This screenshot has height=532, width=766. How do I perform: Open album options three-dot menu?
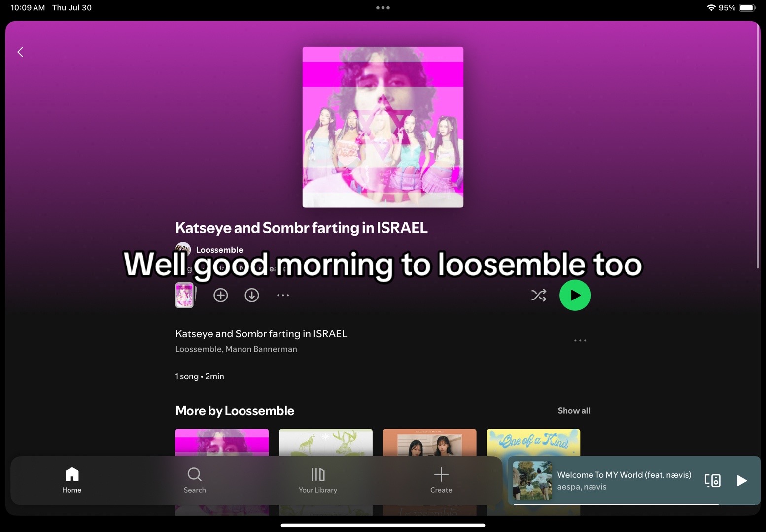tap(283, 295)
